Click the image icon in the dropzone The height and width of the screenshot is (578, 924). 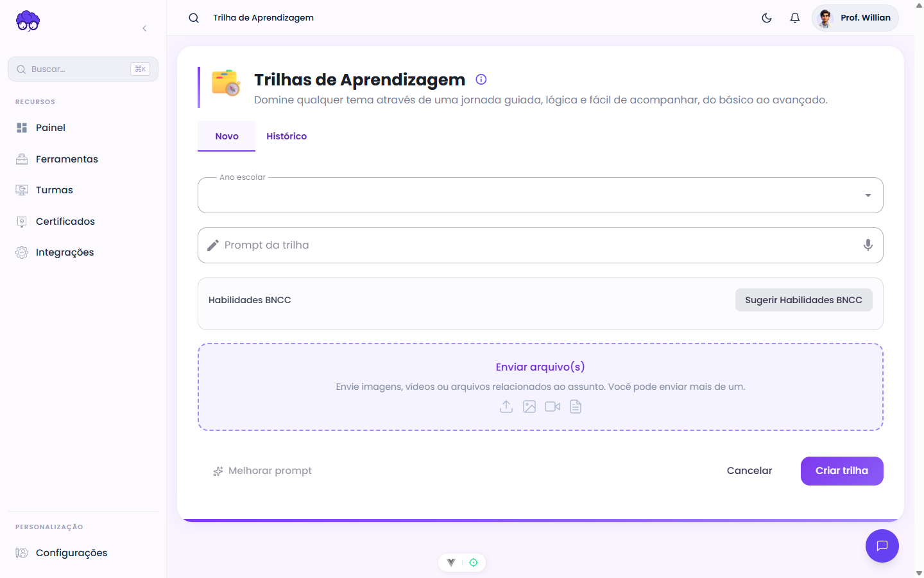coord(529,407)
